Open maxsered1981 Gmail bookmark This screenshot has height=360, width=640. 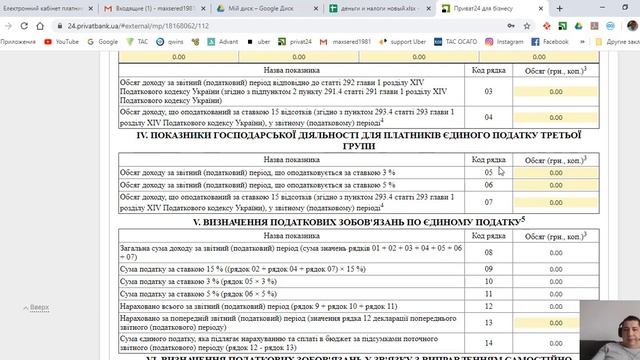[345, 42]
